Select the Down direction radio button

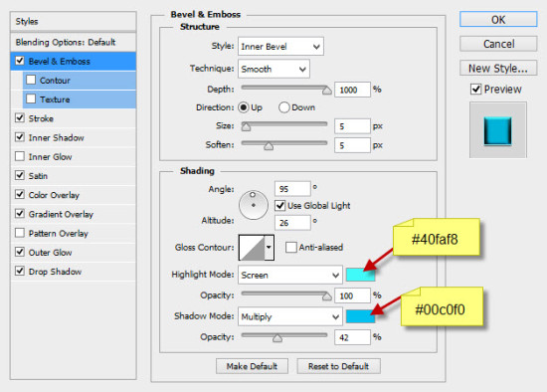coord(284,107)
